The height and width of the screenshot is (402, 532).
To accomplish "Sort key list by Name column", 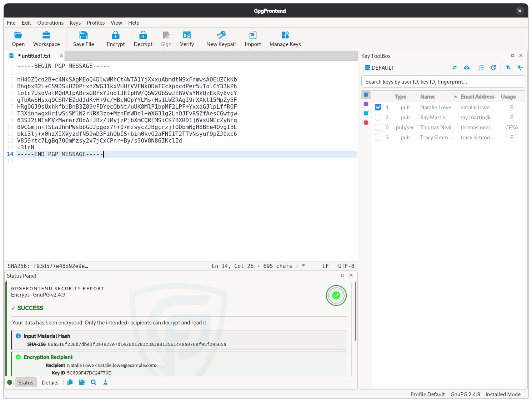I will (427, 96).
